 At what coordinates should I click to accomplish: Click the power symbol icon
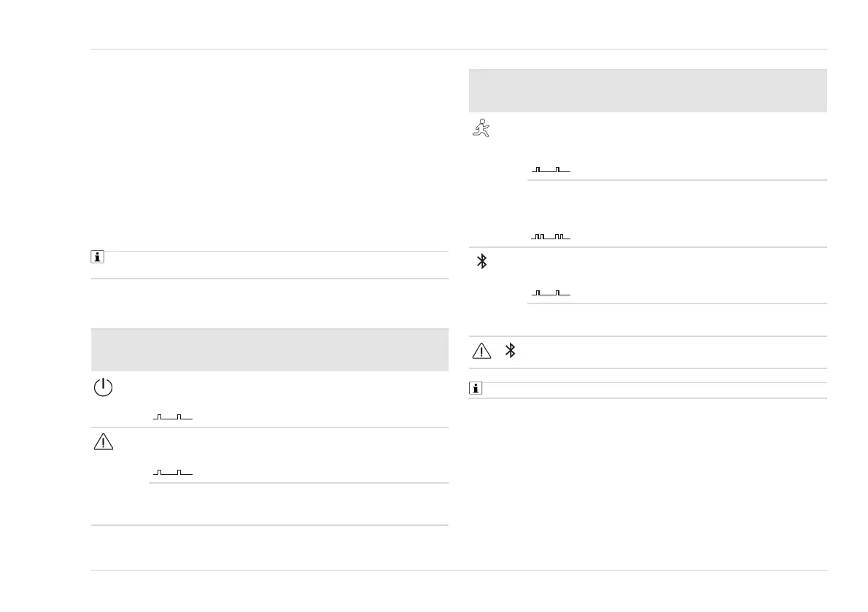tap(103, 387)
